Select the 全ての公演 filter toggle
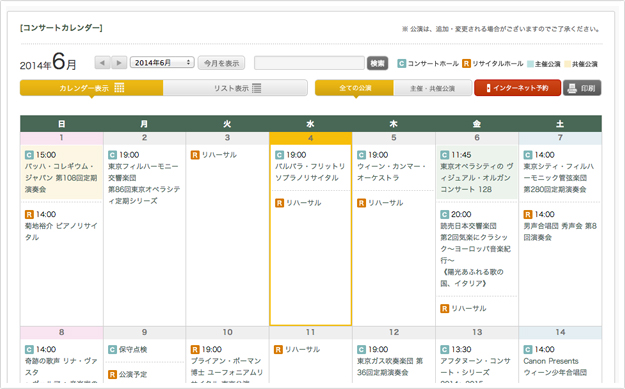Viewport: 625px width, 389px height. [x=354, y=88]
